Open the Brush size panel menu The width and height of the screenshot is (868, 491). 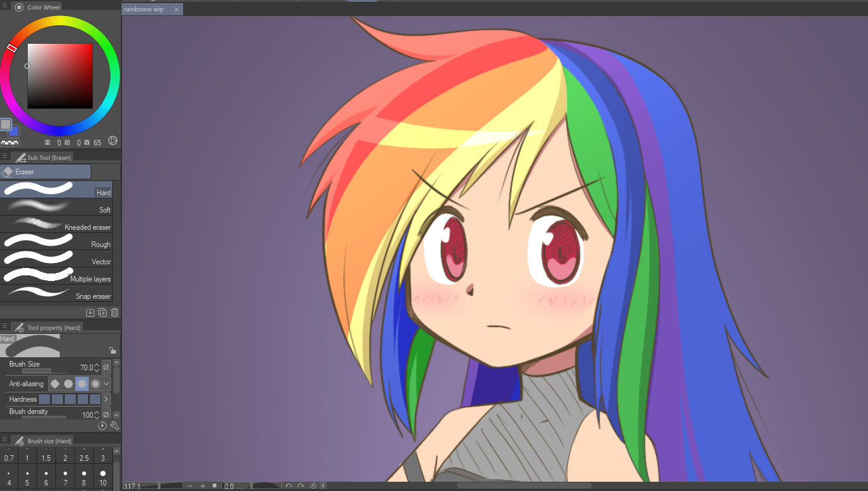[x=5, y=440]
